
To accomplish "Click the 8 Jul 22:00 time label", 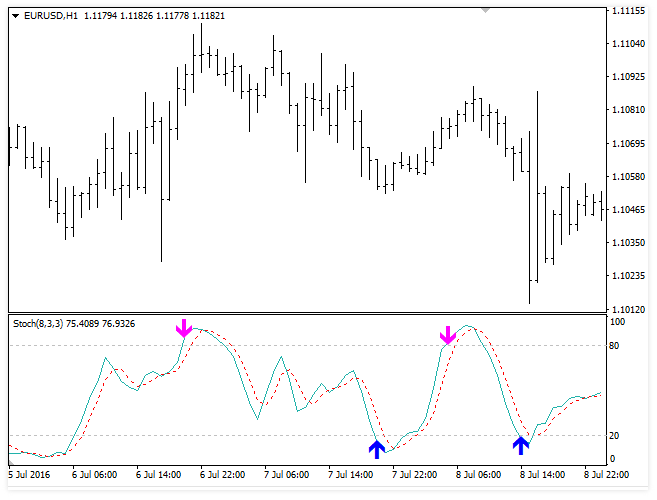I will [607, 475].
